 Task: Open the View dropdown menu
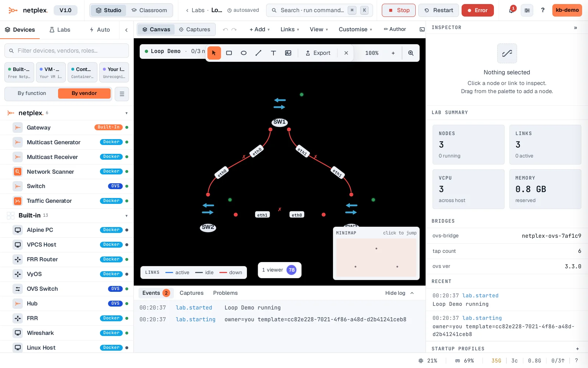319,29
